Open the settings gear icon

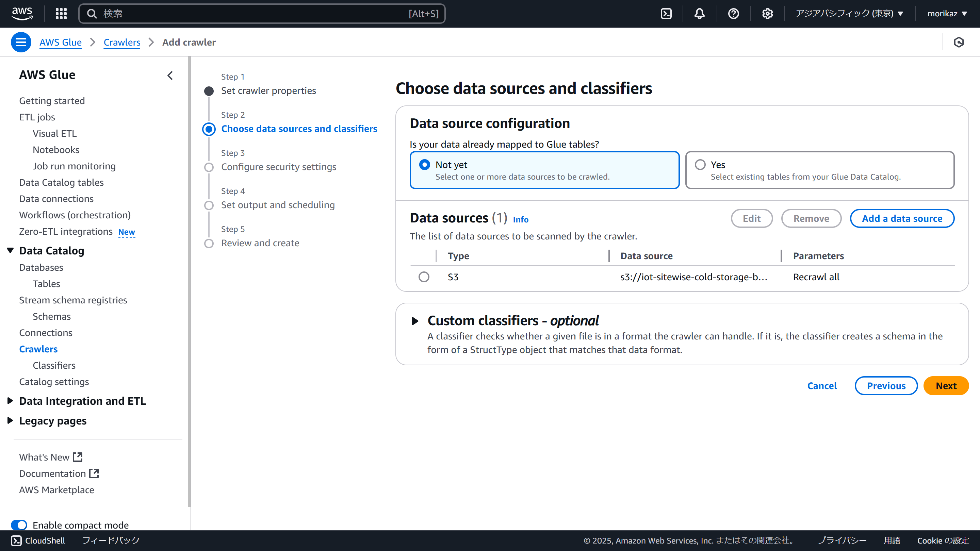pos(767,14)
